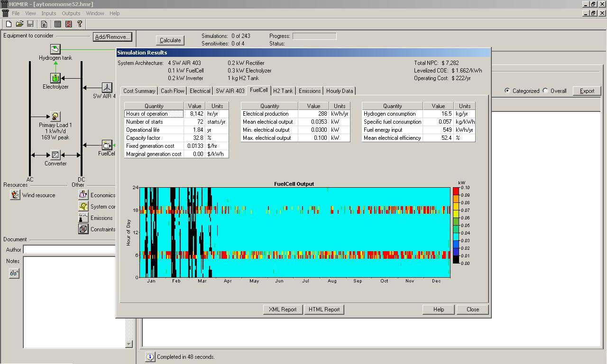Viewport: 607px width, 364px height.
Task: Open the View menu
Action: (x=30, y=13)
